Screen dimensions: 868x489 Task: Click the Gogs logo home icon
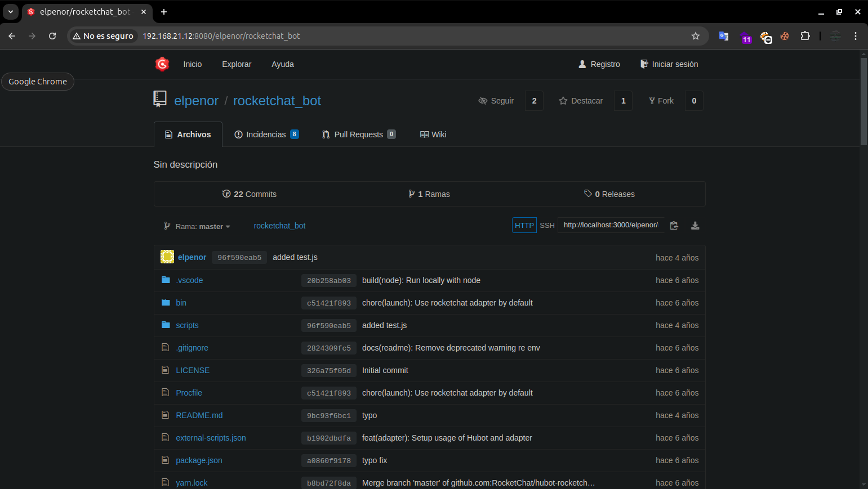(162, 64)
